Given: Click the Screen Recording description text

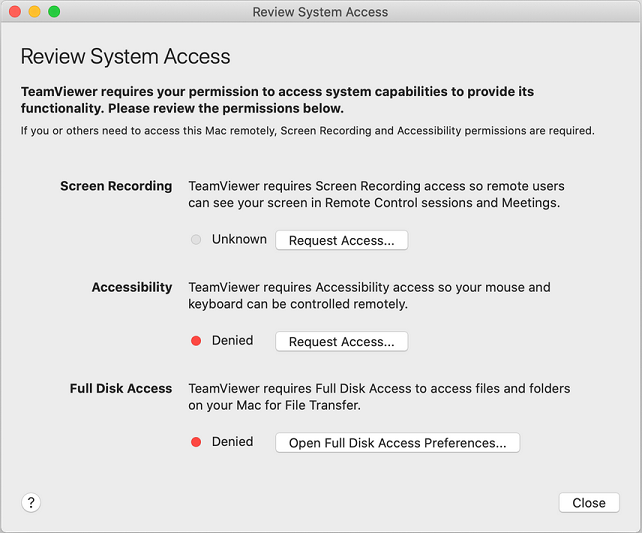Looking at the screenshot, I should click(x=376, y=194).
